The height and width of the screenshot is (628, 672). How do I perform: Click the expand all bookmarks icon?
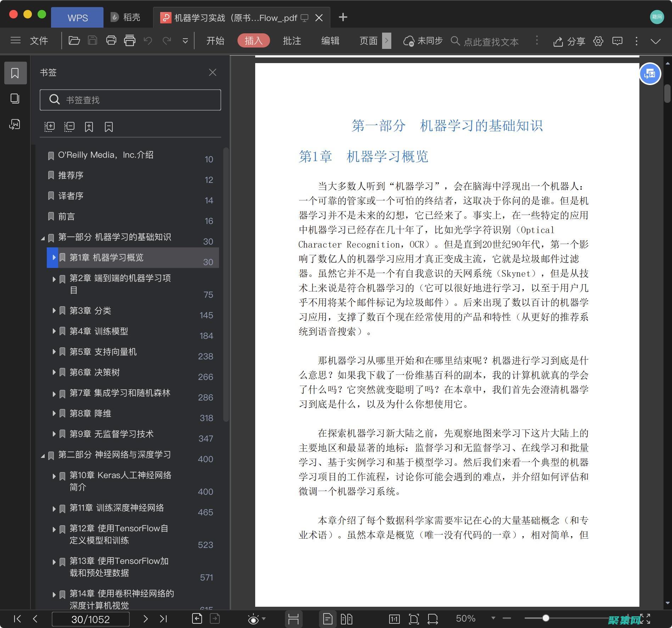click(x=50, y=127)
